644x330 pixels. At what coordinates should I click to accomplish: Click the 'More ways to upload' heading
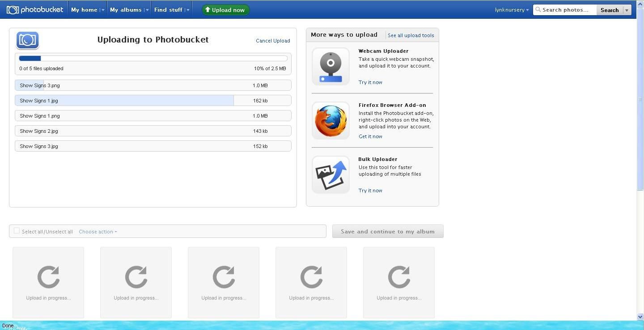344,34
